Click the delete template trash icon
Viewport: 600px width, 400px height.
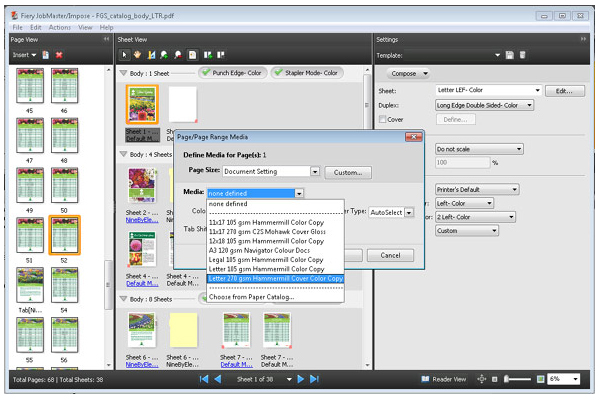click(x=522, y=54)
